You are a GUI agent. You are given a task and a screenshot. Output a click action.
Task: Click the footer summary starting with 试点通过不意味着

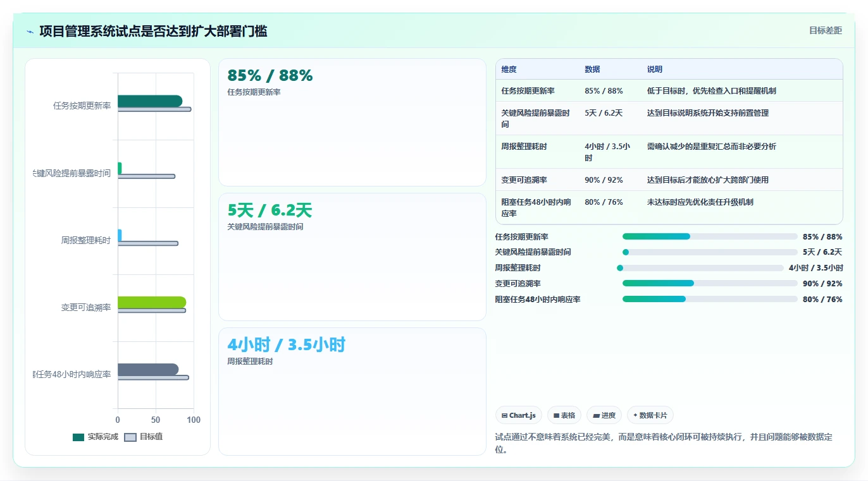(x=664, y=443)
